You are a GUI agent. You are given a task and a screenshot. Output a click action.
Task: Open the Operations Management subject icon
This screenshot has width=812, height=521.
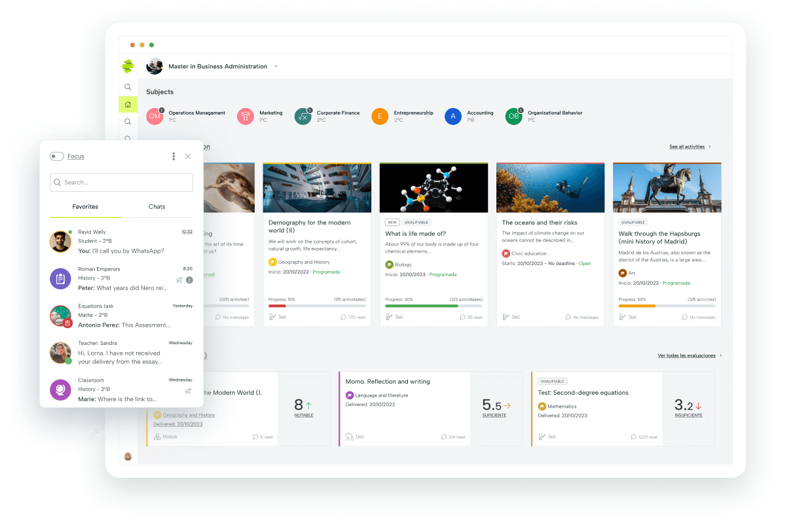tap(155, 117)
